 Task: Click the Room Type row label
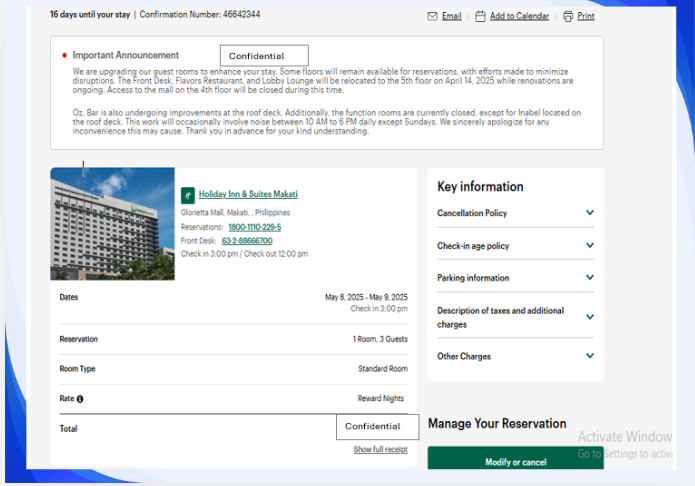coord(77,369)
